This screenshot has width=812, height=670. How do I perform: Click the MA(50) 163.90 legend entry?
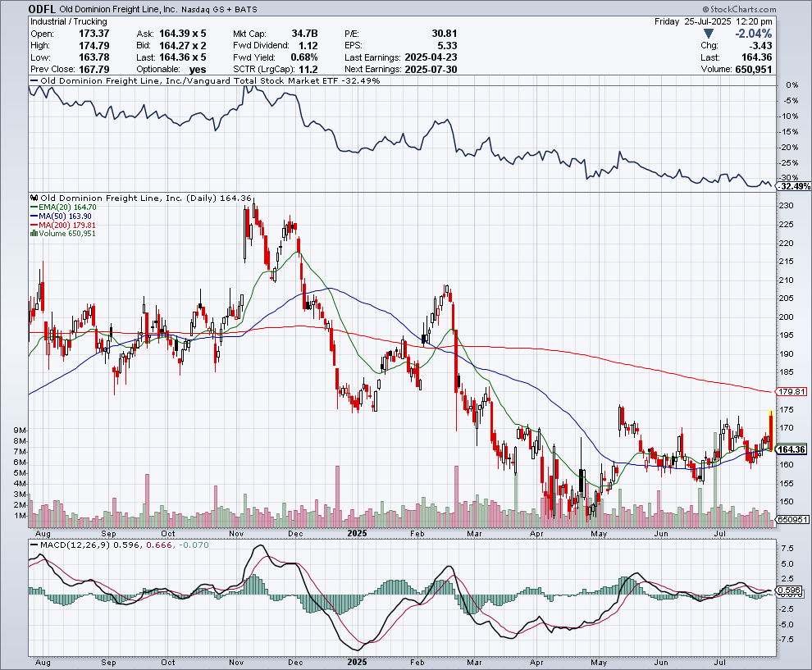click(x=61, y=216)
